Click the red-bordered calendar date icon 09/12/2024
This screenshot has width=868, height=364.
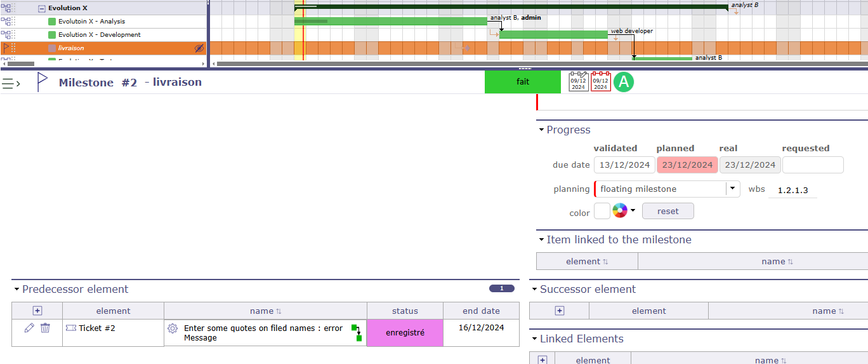(600, 82)
